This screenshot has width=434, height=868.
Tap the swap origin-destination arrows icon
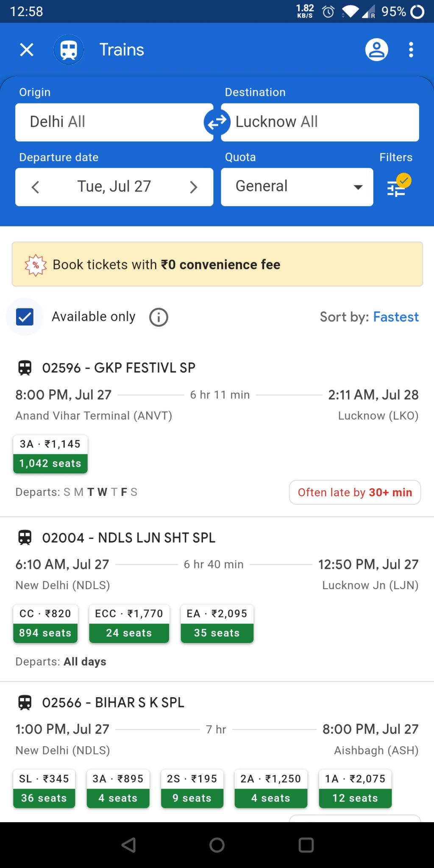(x=217, y=122)
